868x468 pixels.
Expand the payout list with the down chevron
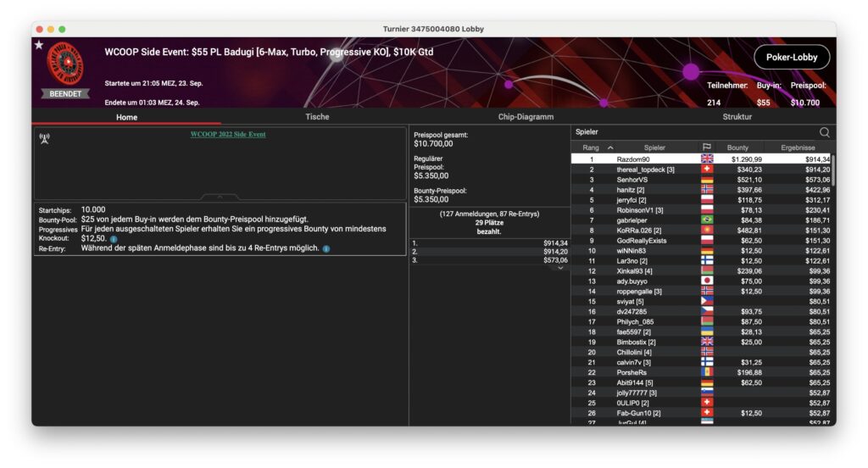[x=559, y=268]
